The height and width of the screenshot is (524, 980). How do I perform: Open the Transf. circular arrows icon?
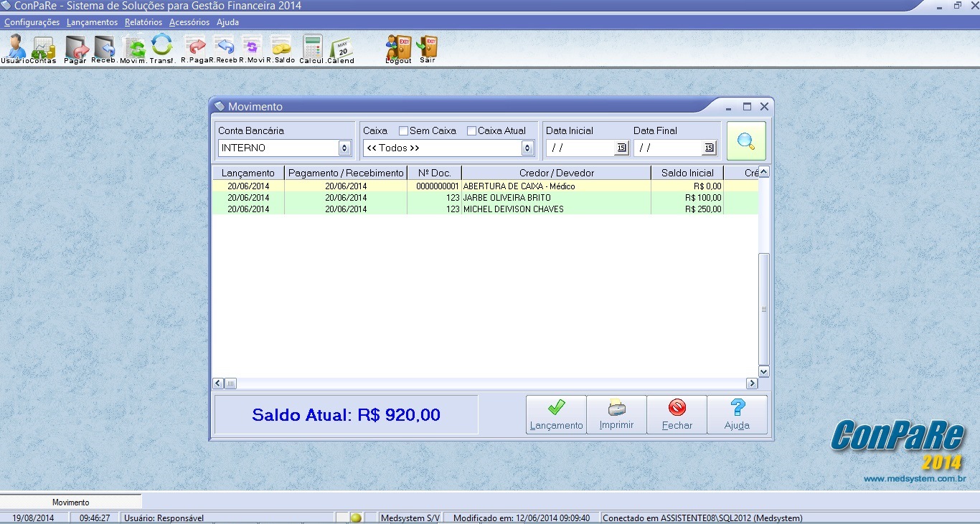click(x=162, y=49)
